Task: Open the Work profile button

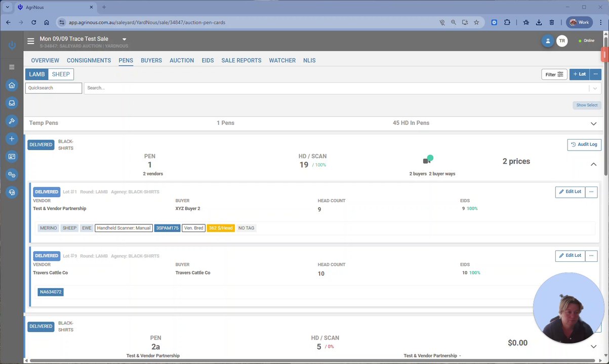Action: [x=579, y=22]
